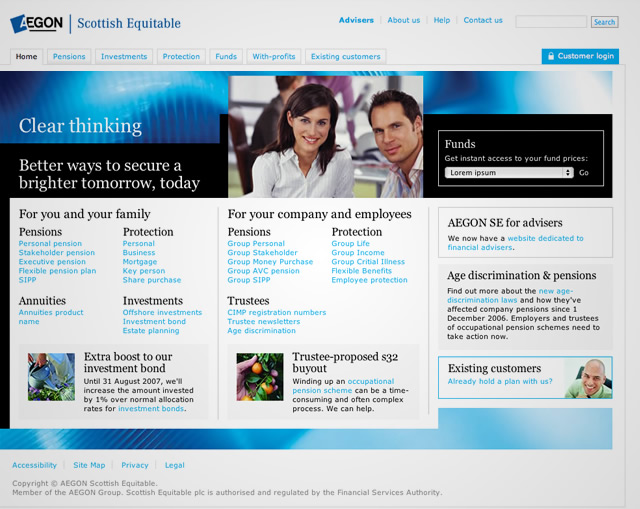Open the About us link
The image size is (640, 509).
pos(404,20)
